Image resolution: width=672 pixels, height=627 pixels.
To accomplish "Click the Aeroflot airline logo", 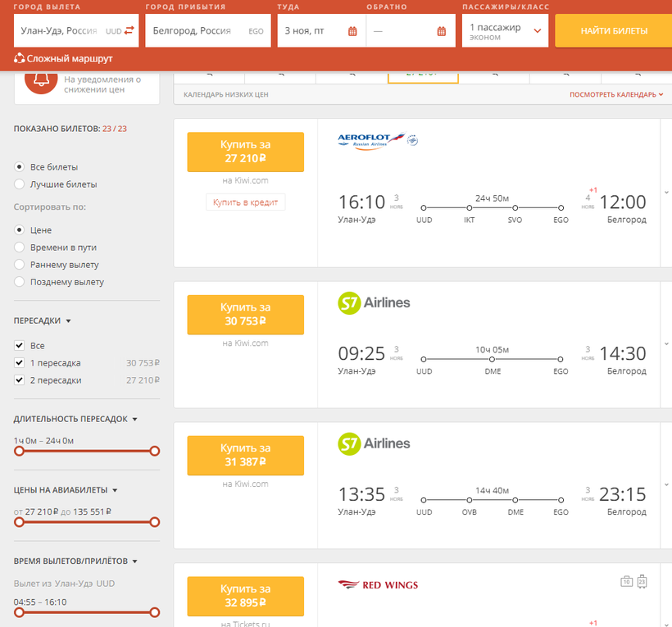I will 371,141.
